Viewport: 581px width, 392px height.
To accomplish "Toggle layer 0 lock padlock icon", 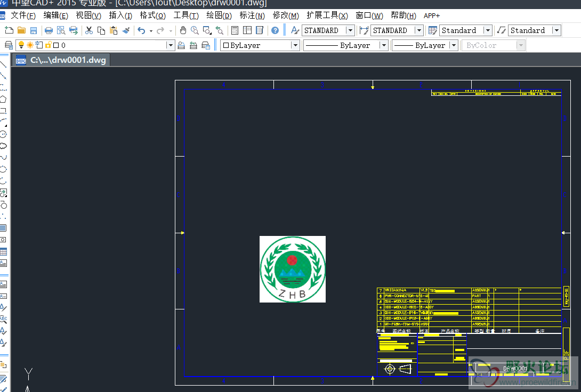I will 48,45.
